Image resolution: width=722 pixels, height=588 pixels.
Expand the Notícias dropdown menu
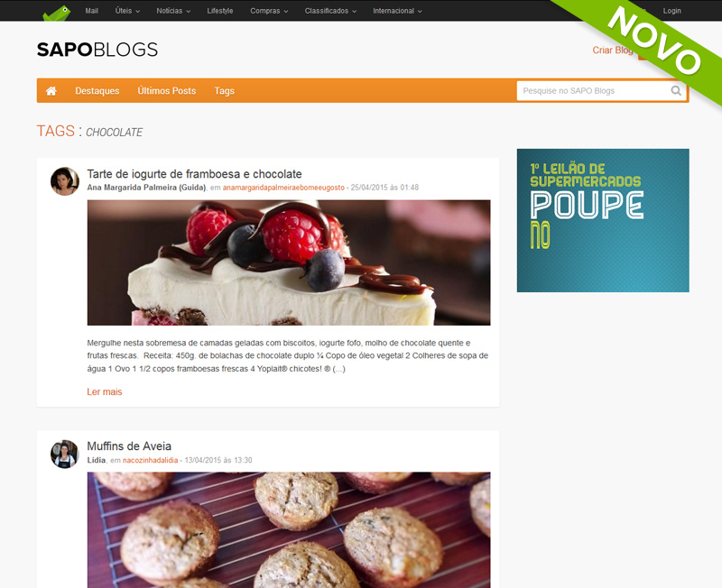[x=173, y=11]
